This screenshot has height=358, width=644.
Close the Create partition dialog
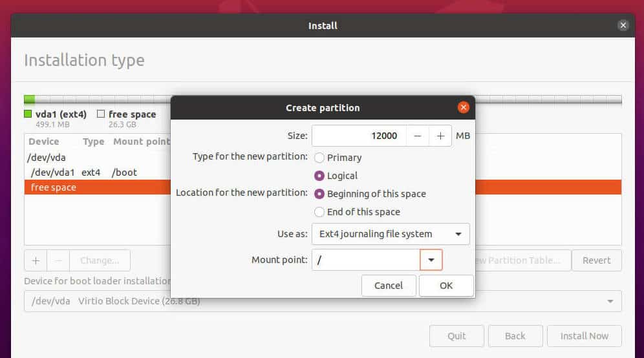pos(463,108)
